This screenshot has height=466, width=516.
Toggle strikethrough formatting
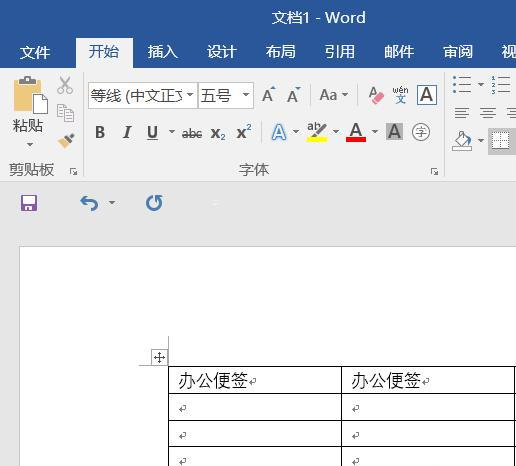click(x=192, y=133)
